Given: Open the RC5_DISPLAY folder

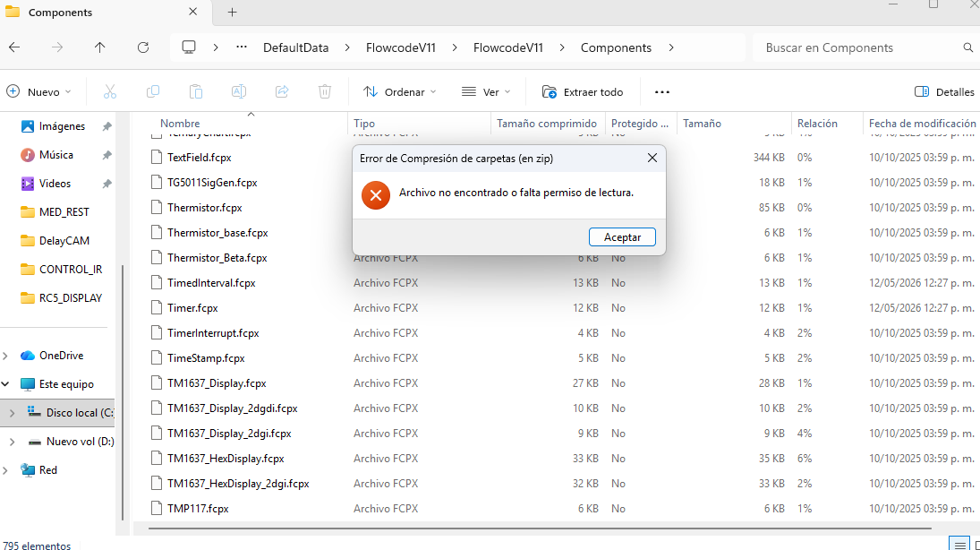Looking at the screenshot, I should click(61, 298).
